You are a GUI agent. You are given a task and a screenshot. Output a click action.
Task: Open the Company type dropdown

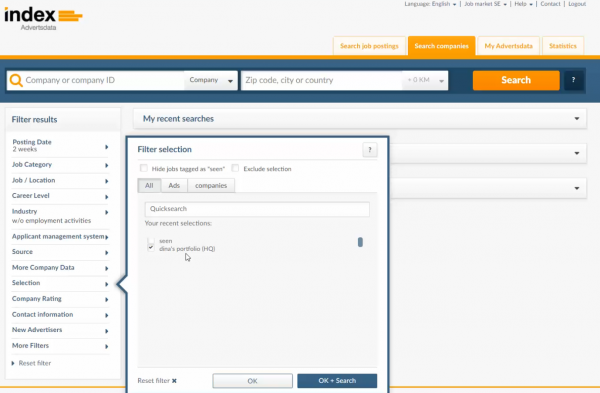pyautogui.click(x=211, y=80)
